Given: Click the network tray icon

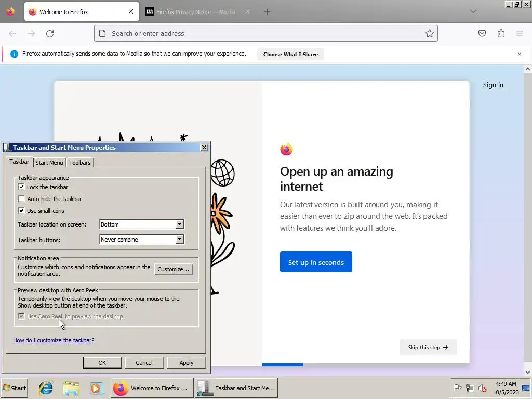Looking at the screenshot, I should [470, 388].
